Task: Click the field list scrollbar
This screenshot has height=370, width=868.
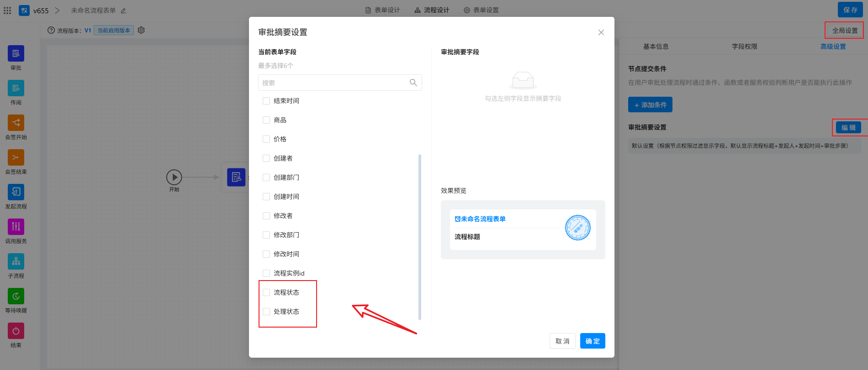Action: 420,237
